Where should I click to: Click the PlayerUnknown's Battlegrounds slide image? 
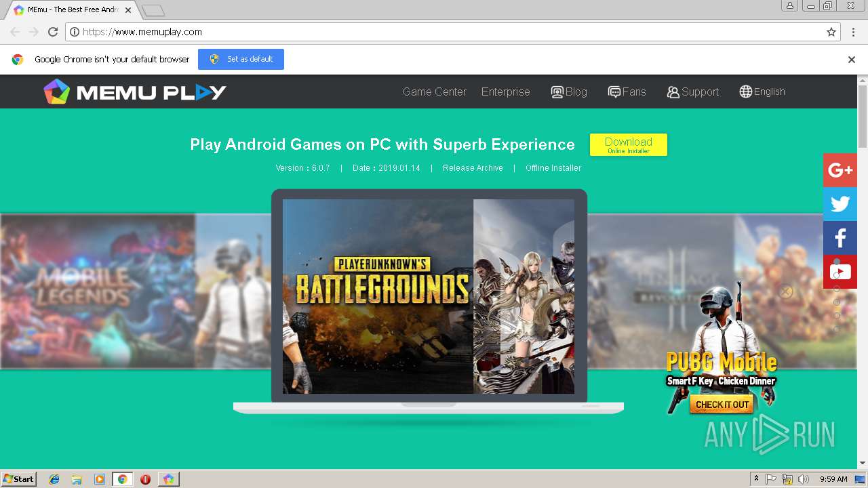pyautogui.click(x=378, y=296)
